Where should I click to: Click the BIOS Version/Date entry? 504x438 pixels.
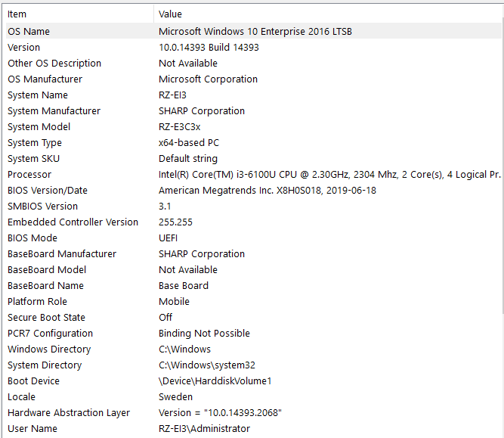pos(48,191)
